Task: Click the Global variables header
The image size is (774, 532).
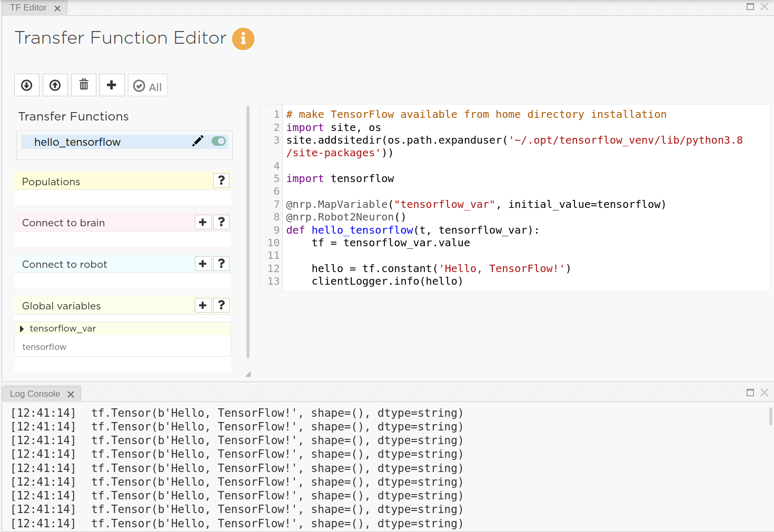Action: coord(123,306)
